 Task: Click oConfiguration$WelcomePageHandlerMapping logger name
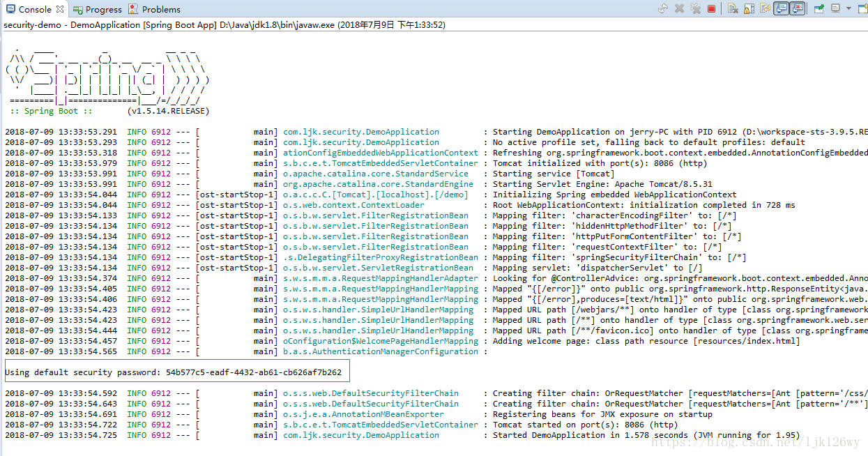pyautogui.click(x=381, y=341)
